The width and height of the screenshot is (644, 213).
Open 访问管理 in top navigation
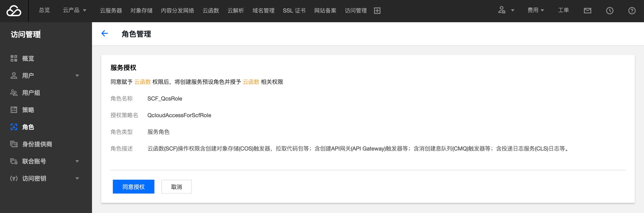tap(356, 10)
